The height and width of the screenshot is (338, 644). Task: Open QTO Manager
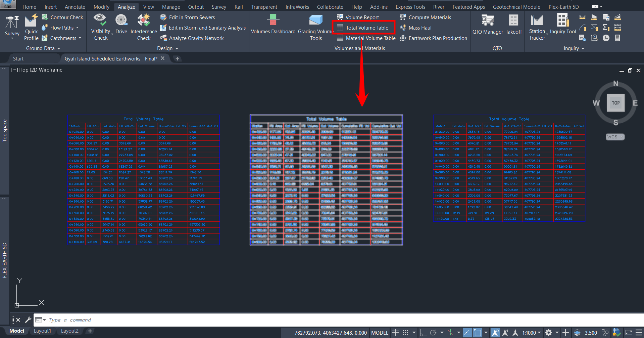(487, 24)
